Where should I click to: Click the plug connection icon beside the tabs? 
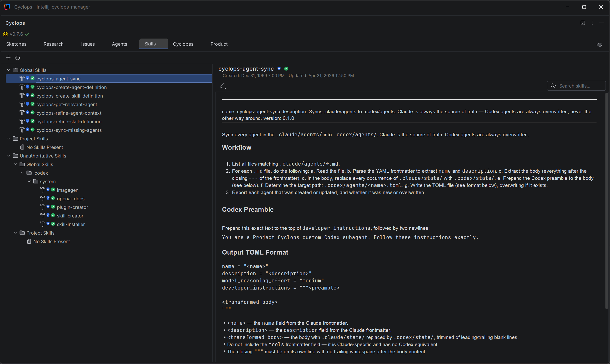(x=600, y=45)
